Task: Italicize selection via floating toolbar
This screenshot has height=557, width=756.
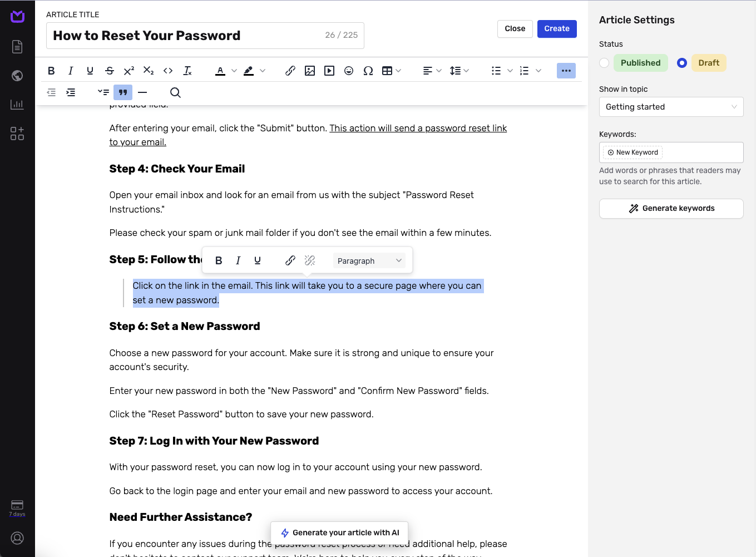Action: coord(238,260)
